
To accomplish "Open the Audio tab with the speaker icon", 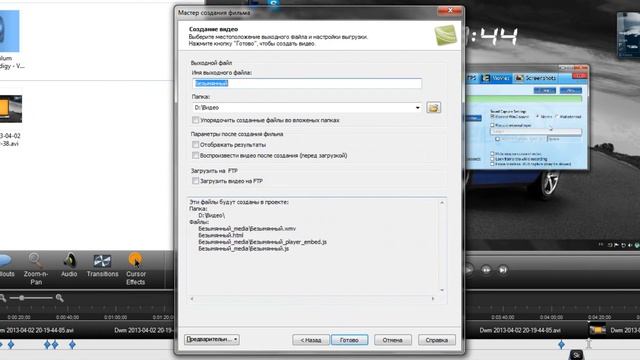I will click(69, 265).
